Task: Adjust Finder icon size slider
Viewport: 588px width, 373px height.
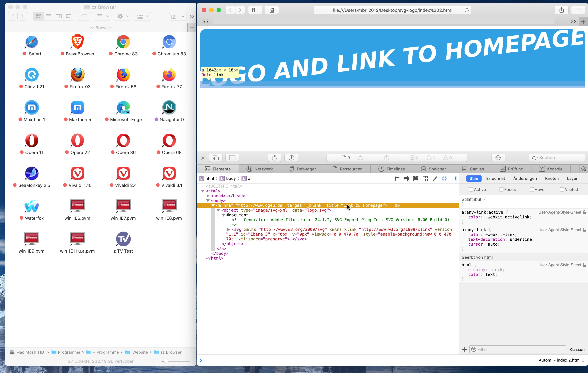Action: click(x=166, y=361)
